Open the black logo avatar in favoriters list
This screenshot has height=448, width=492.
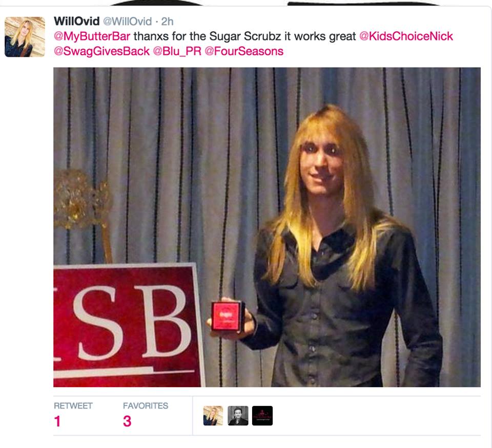coord(262,416)
